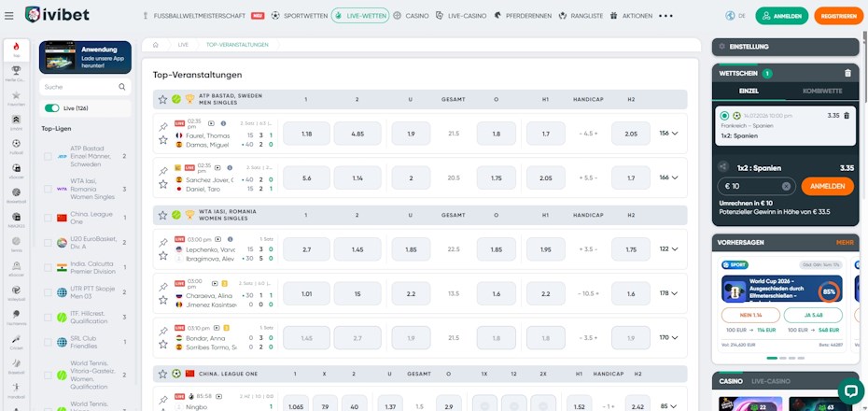Viewport: 868px width, 411px height.
Task: Remove Frankreich – Spanien bet with trash icon
Action: (x=846, y=115)
